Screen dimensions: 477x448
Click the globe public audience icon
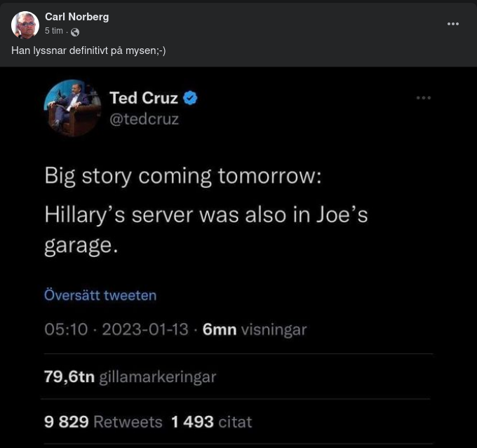tap(75, 32)
